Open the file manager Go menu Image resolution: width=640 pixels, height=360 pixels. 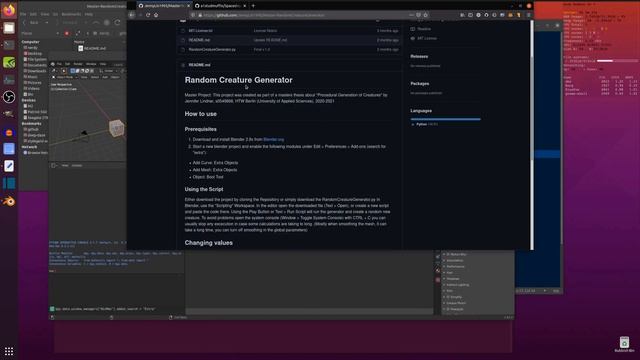tap(55, 14)
